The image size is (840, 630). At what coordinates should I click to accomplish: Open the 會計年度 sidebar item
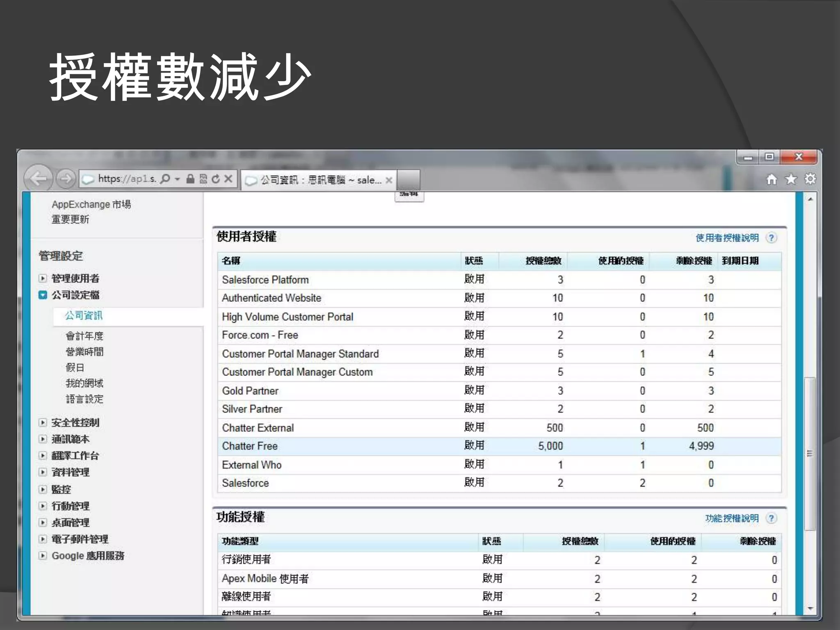84,336
